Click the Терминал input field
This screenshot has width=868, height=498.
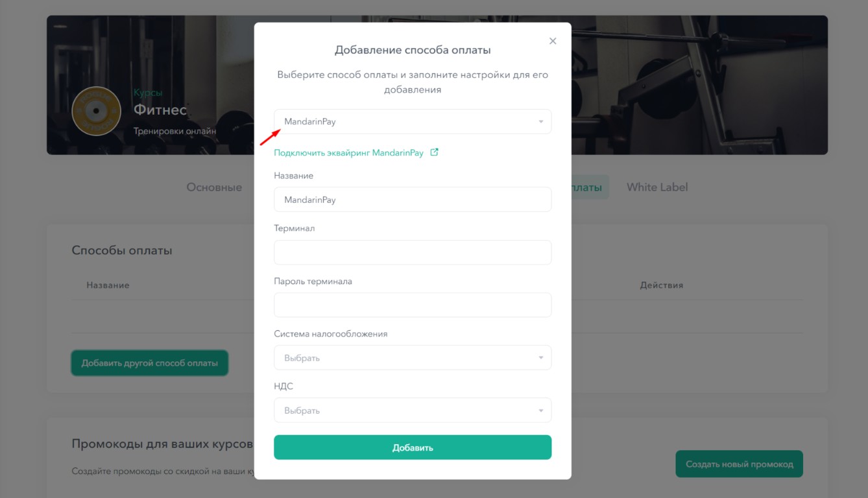(x=413, y=253)
